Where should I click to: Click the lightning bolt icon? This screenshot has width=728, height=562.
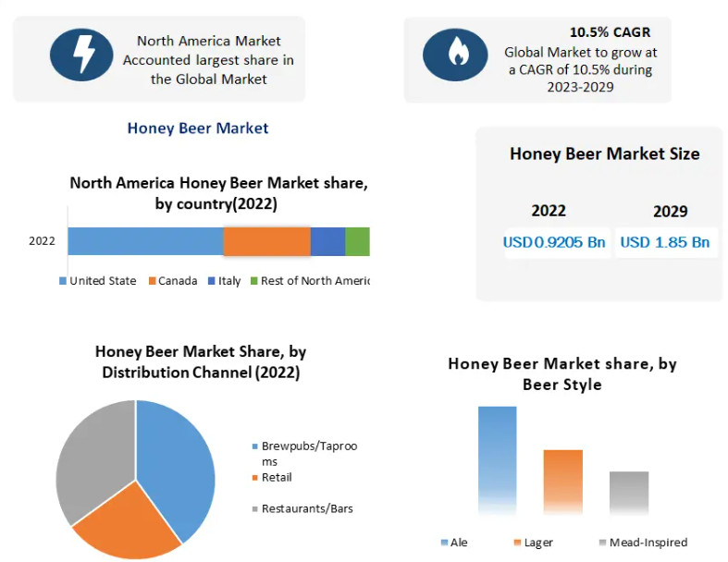click(x=81, y=53)
